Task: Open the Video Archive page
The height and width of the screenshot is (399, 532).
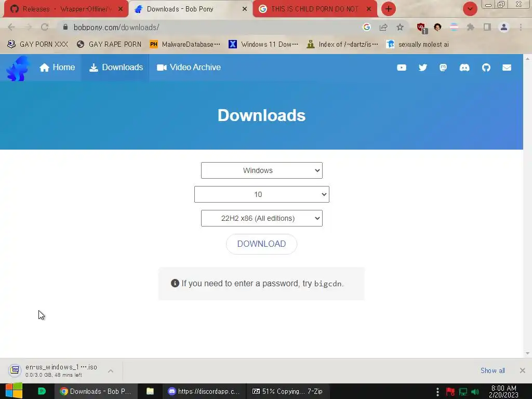Action: pos(189,67)
